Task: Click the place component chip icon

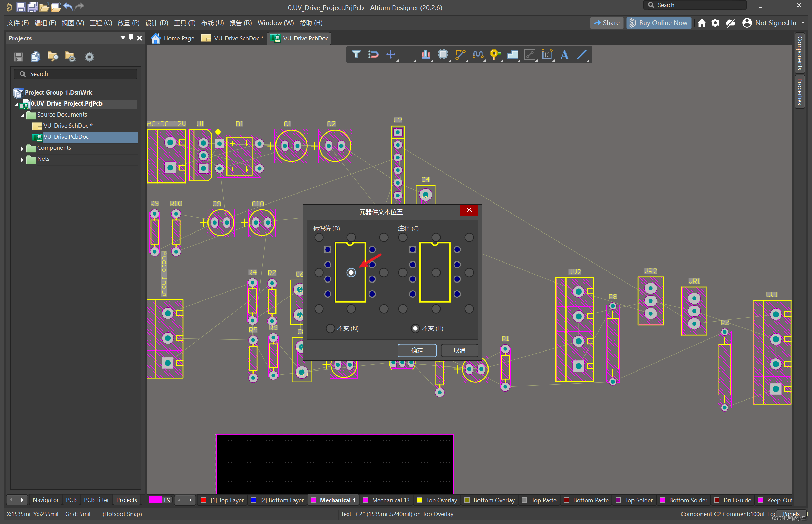Action: [443, 55]
